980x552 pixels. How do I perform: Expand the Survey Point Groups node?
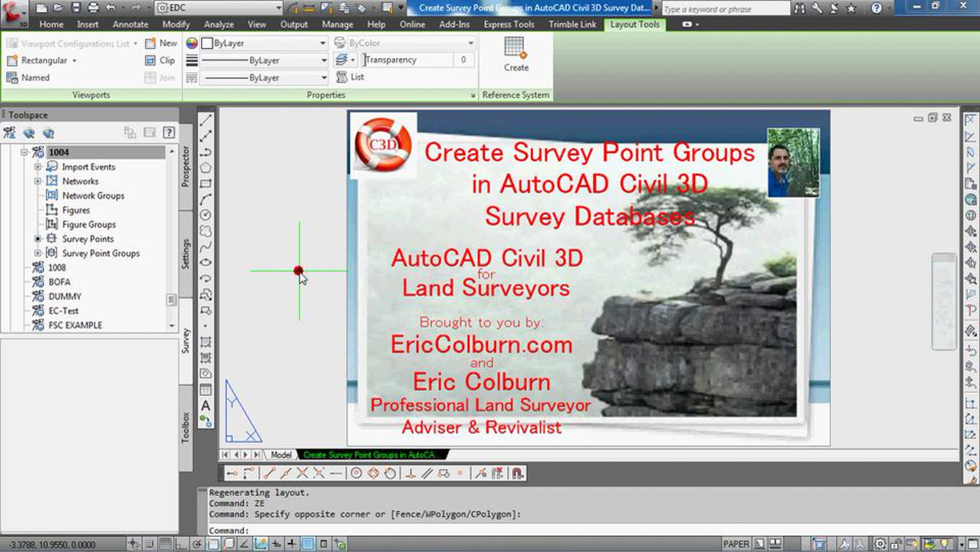point(38,253)
